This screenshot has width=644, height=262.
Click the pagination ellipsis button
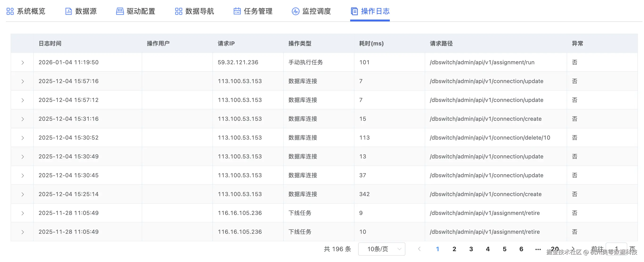(538, 249)
